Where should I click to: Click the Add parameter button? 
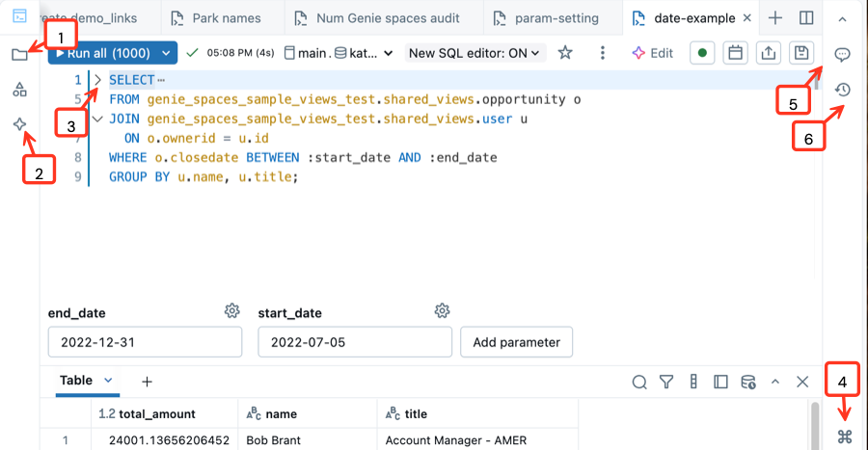516,342
